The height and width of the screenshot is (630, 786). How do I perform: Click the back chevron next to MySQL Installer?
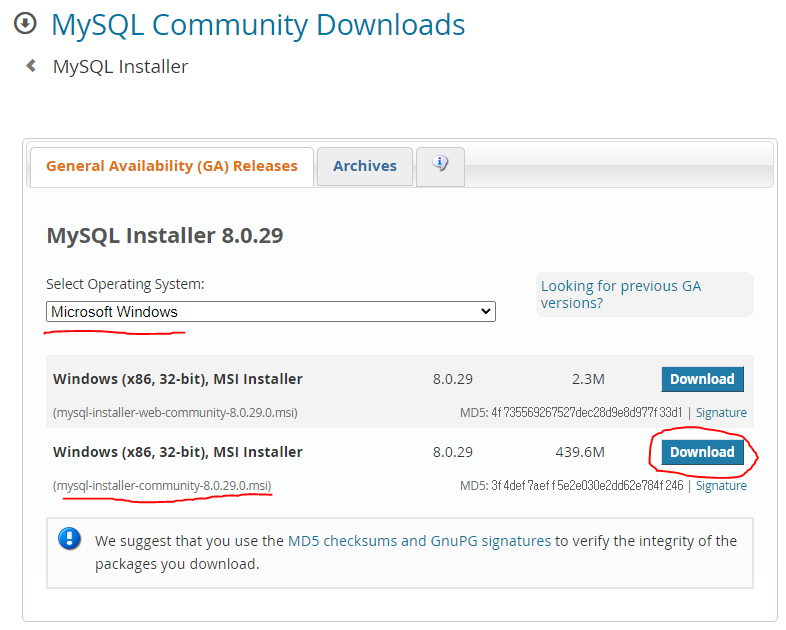(x=31, y=66)
